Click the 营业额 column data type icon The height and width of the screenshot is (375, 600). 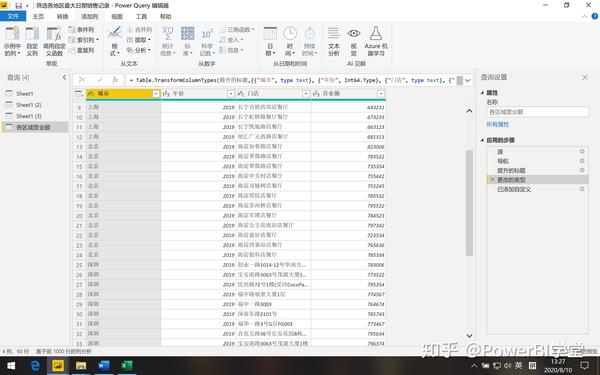(x=316, y=94)
